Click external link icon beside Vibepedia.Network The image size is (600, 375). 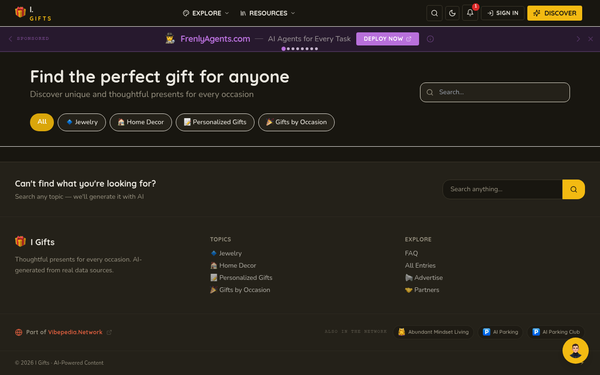tap(109, 332)
